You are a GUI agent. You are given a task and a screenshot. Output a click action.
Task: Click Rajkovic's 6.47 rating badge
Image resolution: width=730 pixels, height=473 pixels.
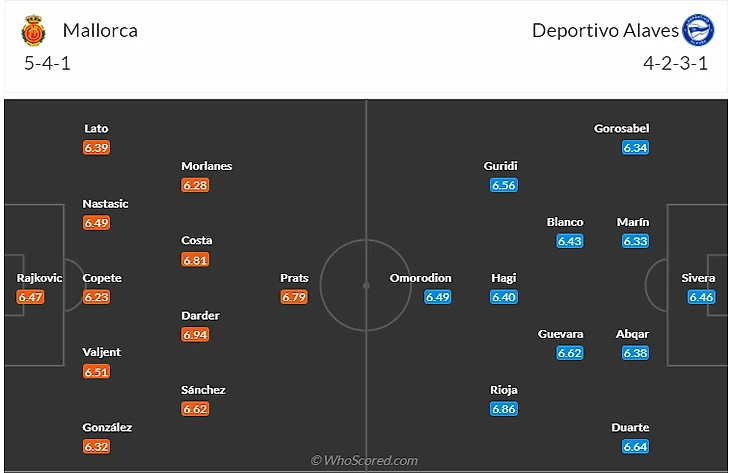(31, 297)
